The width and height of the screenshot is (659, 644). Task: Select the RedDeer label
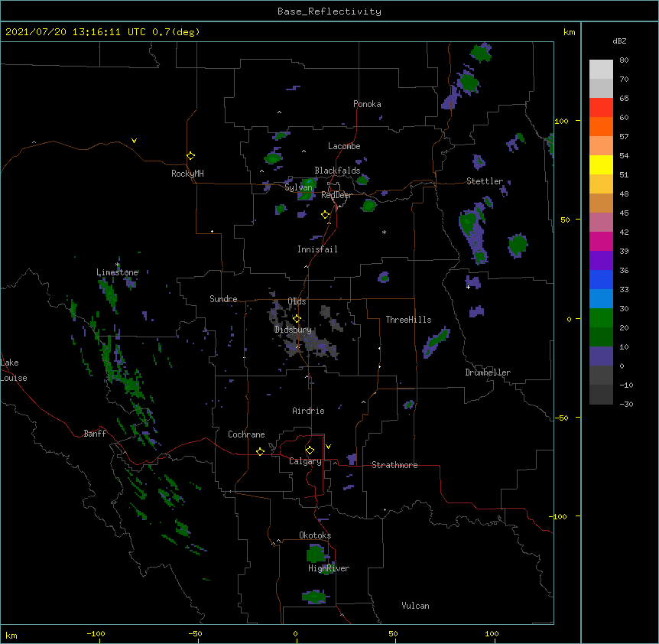(x=336, y=195)
